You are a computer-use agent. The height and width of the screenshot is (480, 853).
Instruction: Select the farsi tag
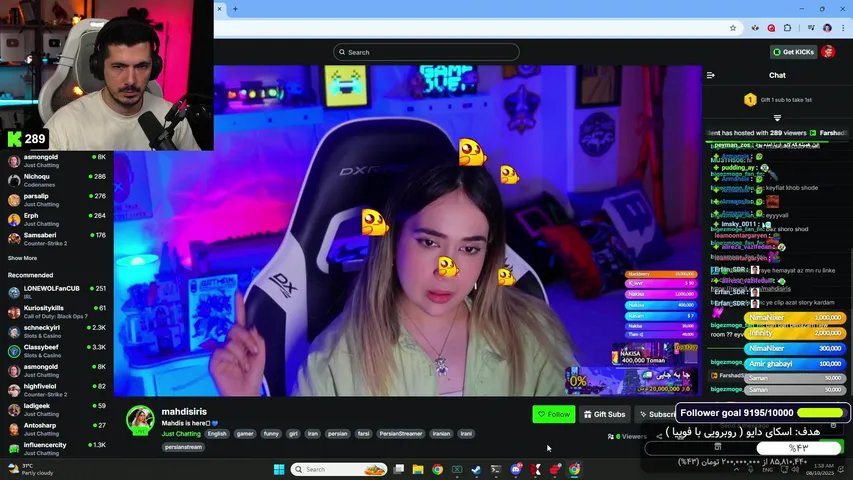coord(363,434)
